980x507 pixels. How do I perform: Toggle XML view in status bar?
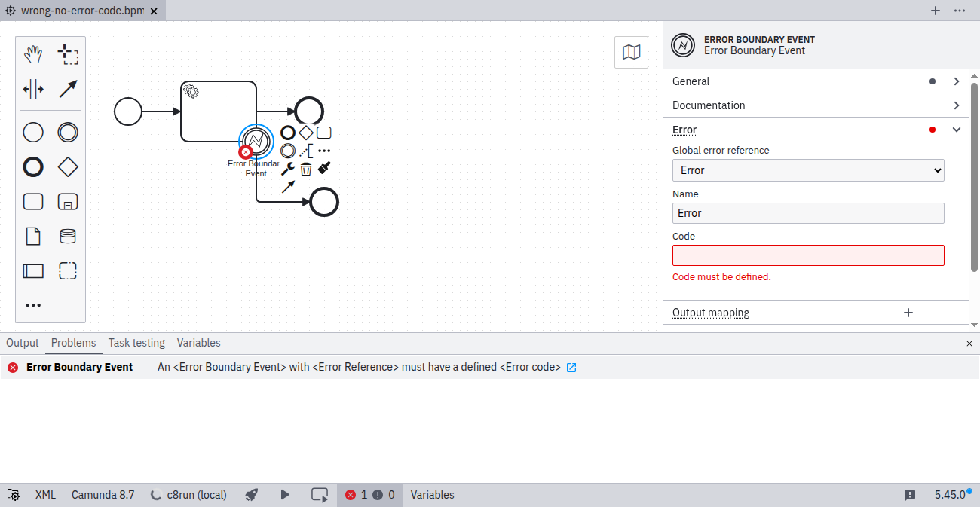coord(45,495)
